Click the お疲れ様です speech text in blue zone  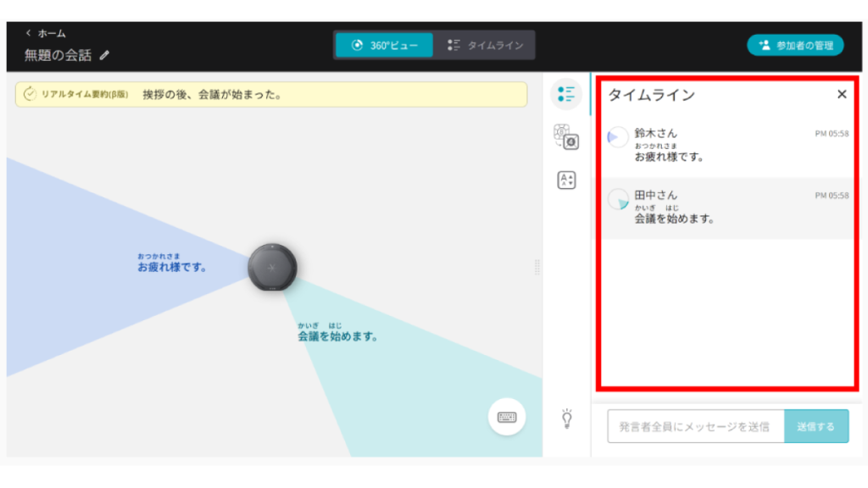pos(173,267)
